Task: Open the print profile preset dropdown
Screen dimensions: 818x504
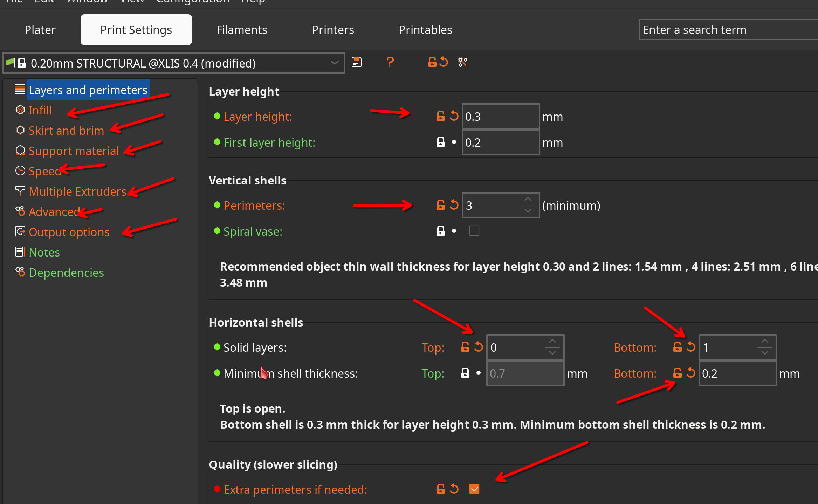Action: [x=334, y=63]
